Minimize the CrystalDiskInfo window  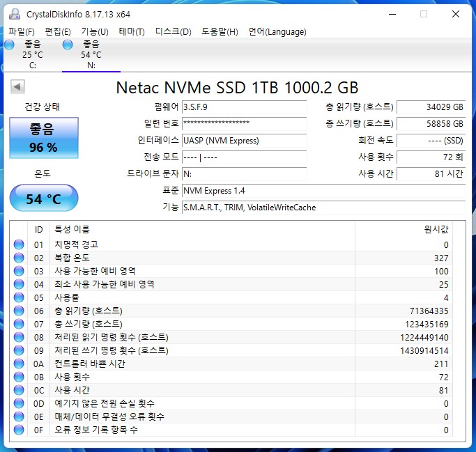click(x=392, y=14)
